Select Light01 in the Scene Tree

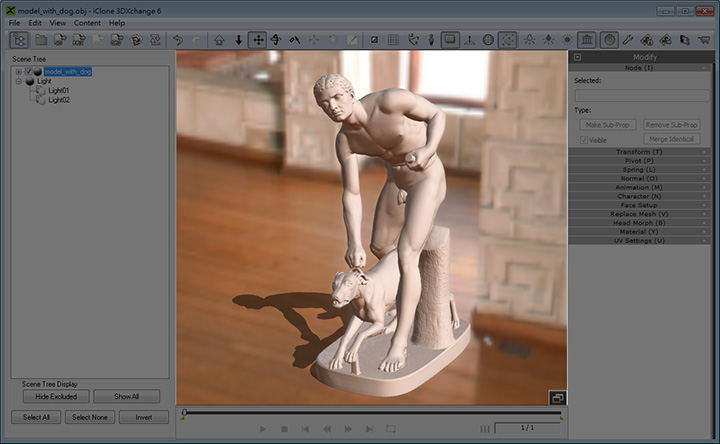[x=59, y=90]
